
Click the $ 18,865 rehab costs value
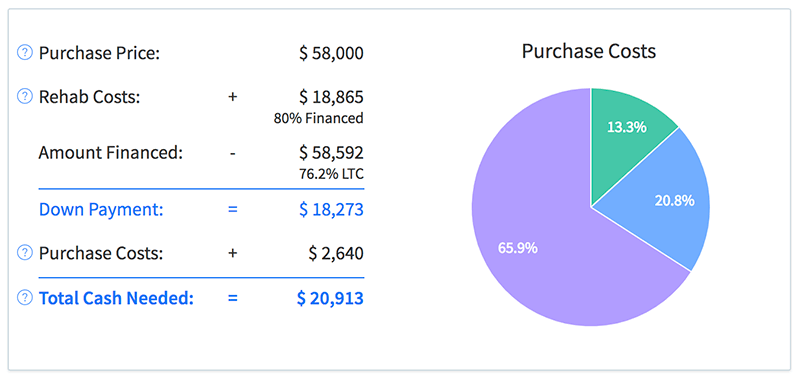[332, 97]
